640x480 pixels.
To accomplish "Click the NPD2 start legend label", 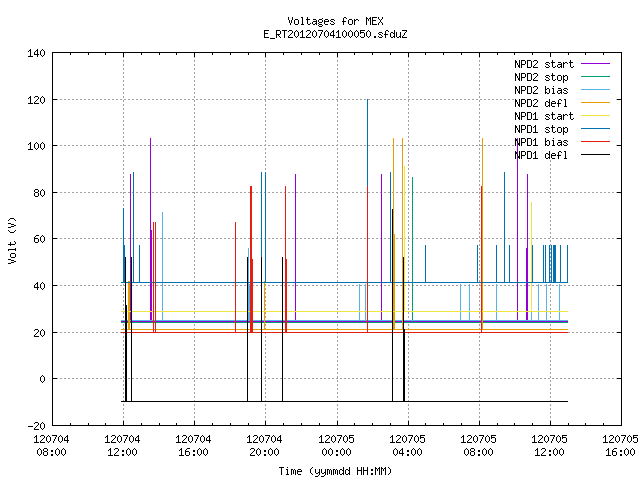I will (x=544, y=64).
